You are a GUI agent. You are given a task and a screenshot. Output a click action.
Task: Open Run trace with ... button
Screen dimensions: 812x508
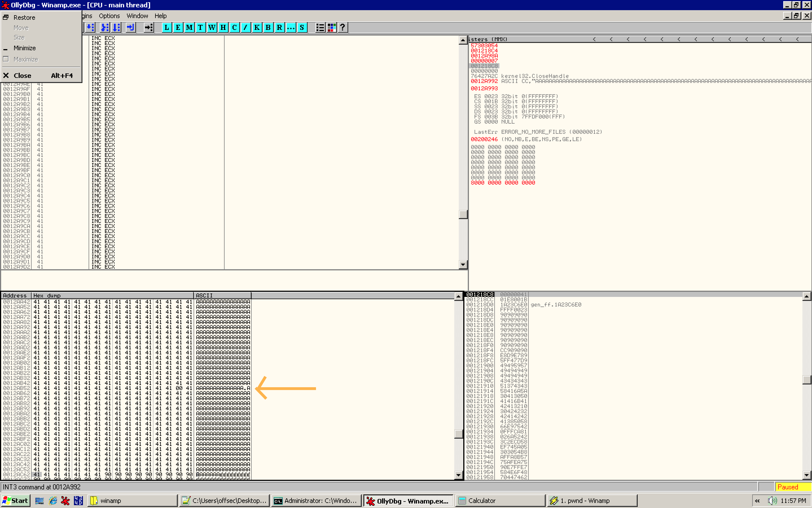point(291,28)
